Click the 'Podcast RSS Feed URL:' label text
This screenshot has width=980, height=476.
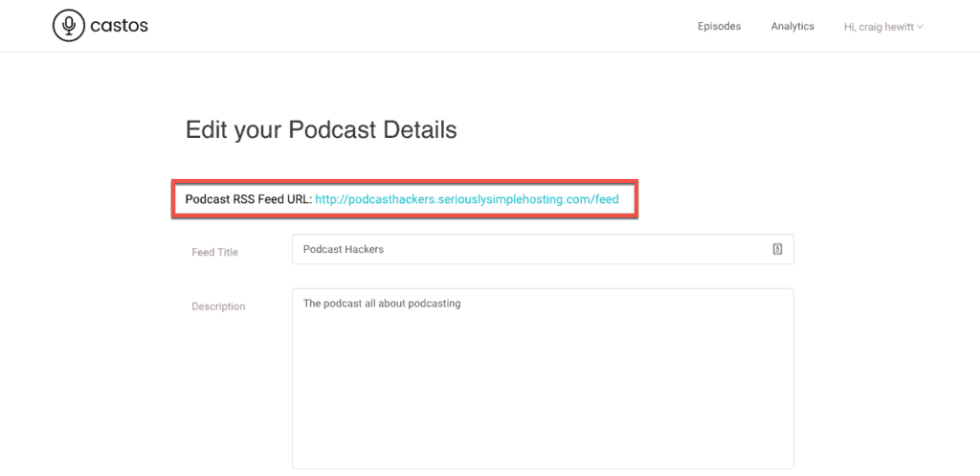click(248, 200)
